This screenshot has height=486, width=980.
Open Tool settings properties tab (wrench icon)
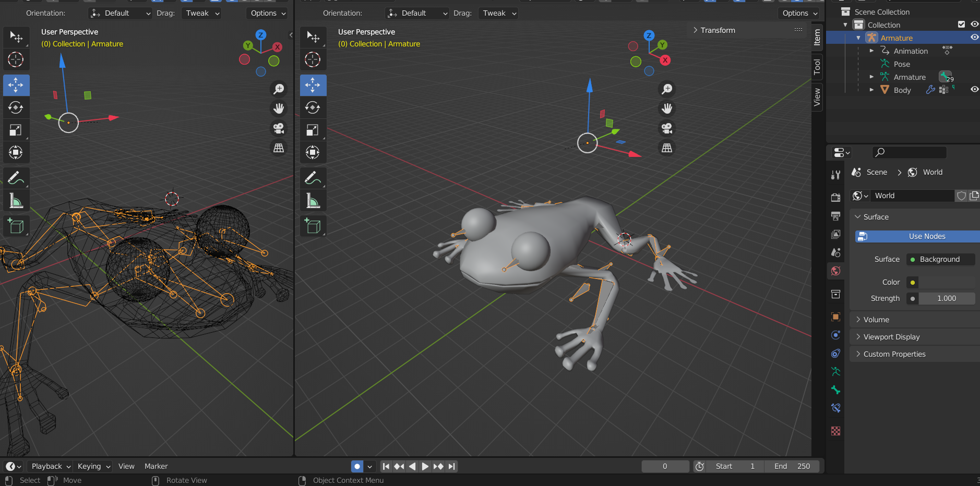[x=835, y=175]
